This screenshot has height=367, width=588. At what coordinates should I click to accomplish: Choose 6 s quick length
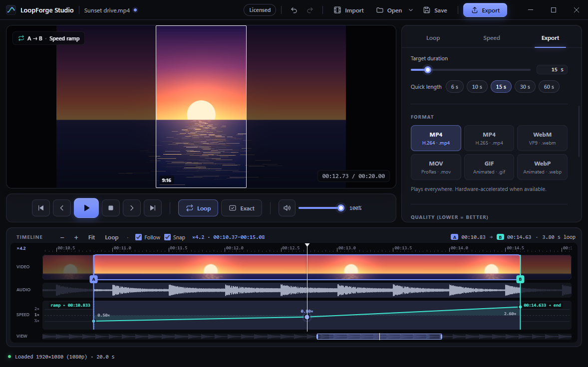(455, 87)
